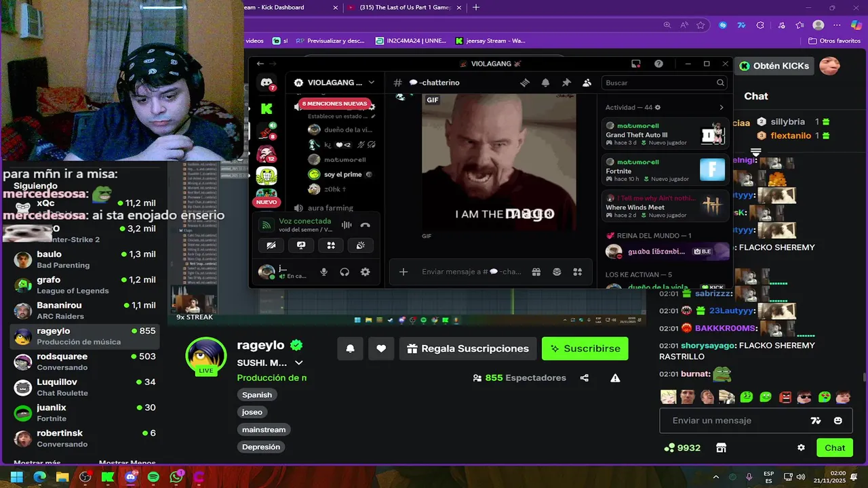
Task: Expand the stream title SUSHI chevron
Action: 298,363
